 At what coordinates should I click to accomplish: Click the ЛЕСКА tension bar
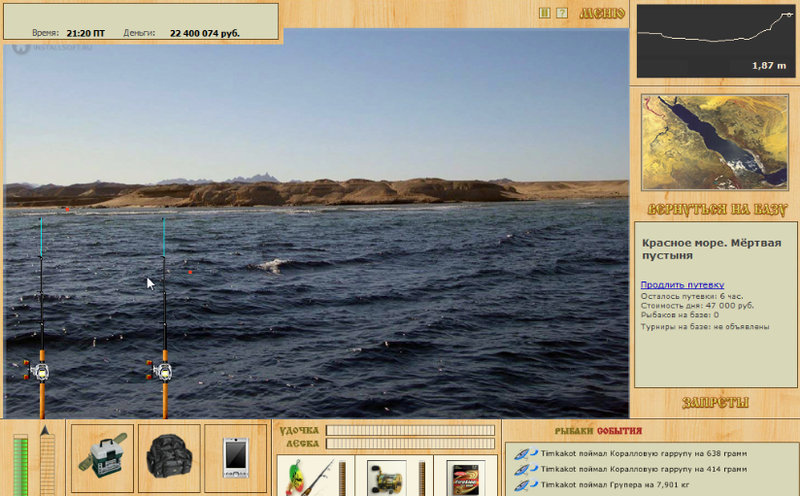point(410,443)
